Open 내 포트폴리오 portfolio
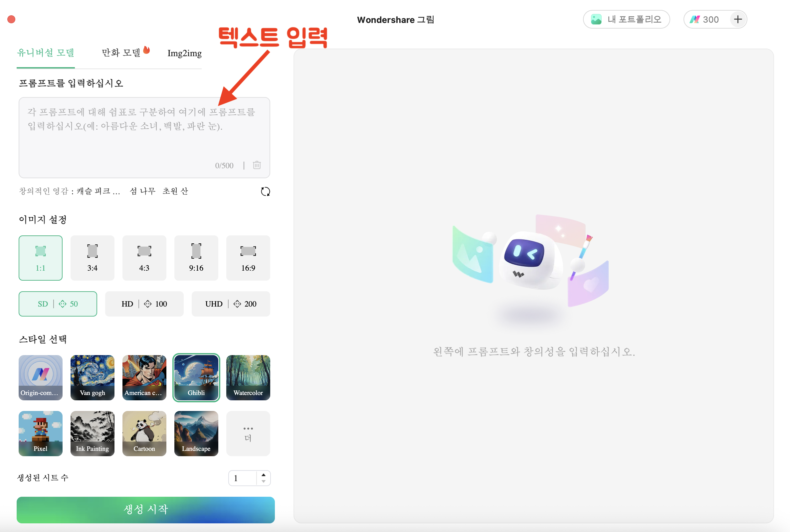 (626, 19)
